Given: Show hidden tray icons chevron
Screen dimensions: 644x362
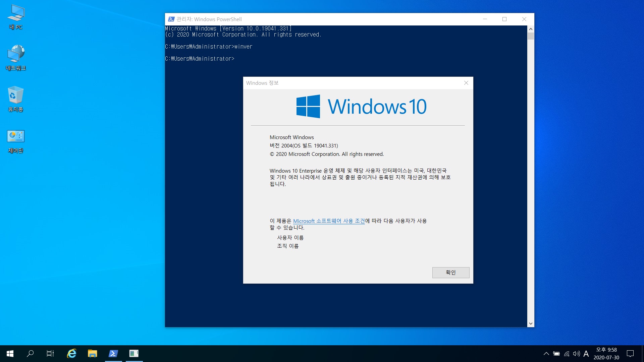Looking at the screenshot, I should click(546, 354).
